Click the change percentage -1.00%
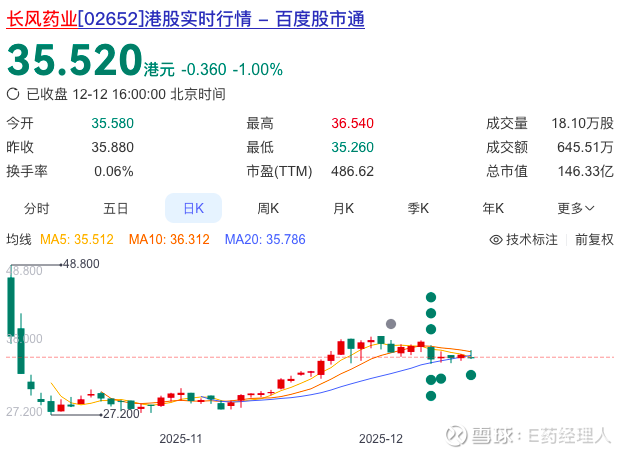Image resolution: width=630 pixels, height=455 pixels. pos(258,70)
